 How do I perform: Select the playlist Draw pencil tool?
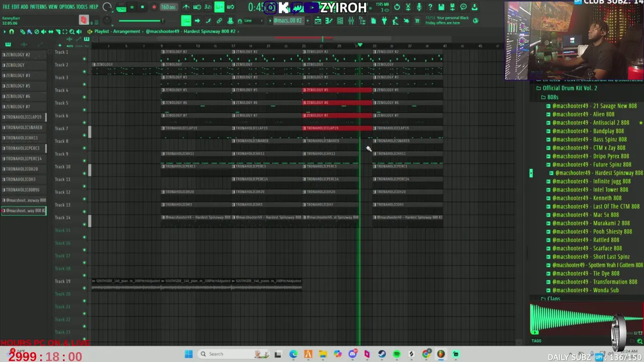coord(23,31)
